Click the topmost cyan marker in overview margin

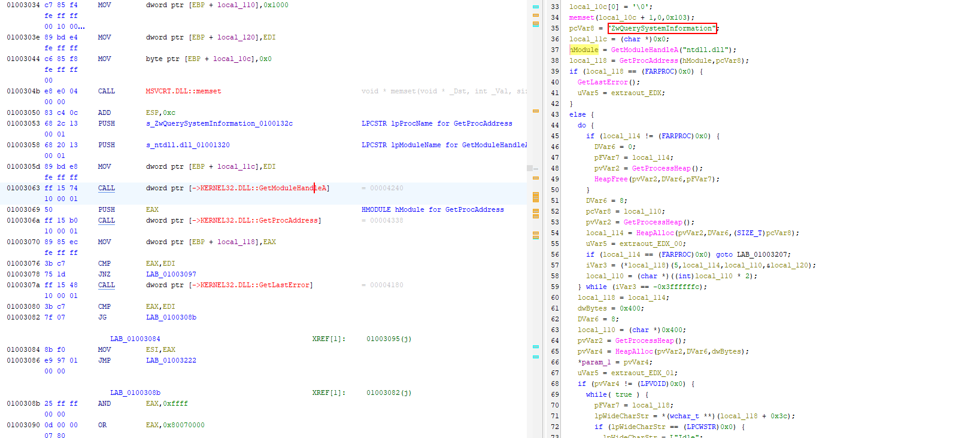coord(536,6)
